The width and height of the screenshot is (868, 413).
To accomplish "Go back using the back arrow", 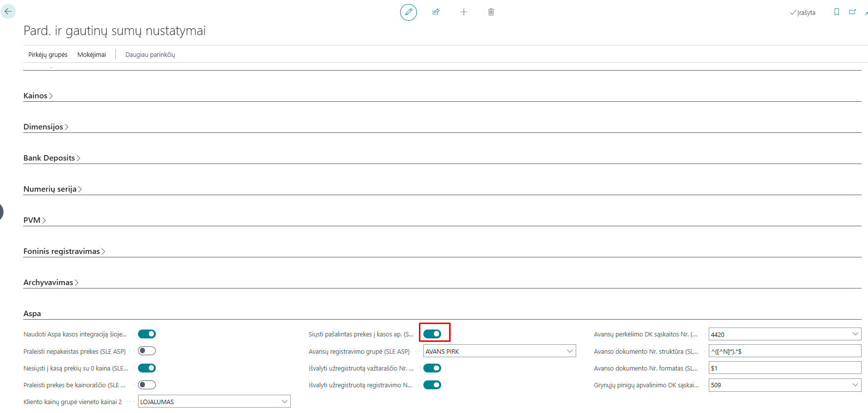I will click(x=8, y=11).
